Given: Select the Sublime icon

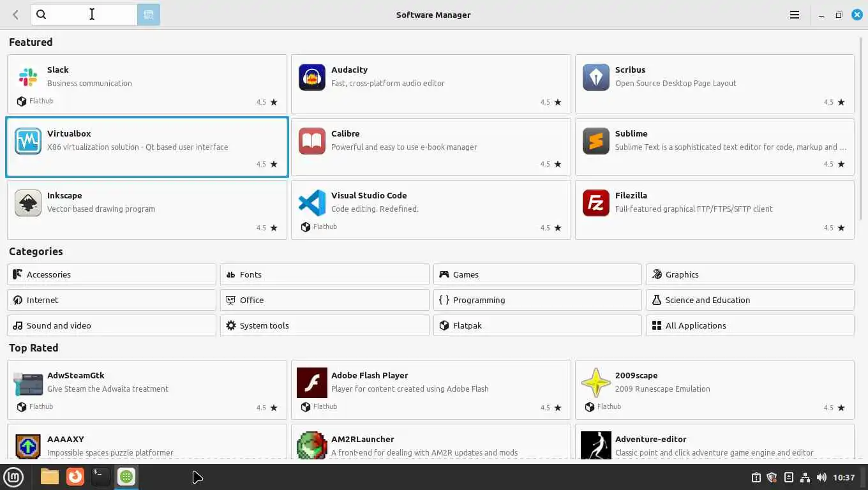Looking at the screenshot, I should [595, 141].
